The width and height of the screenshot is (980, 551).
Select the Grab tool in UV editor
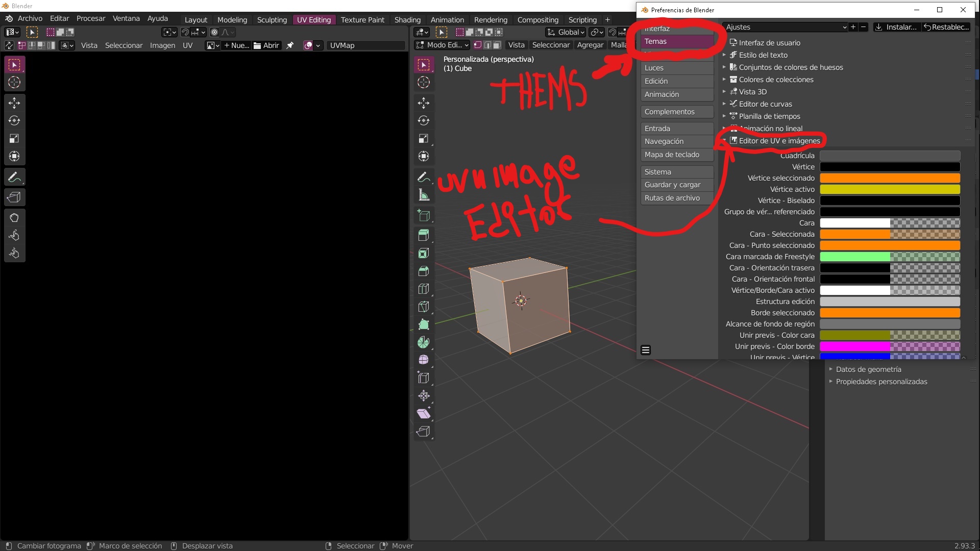point(14,218)
